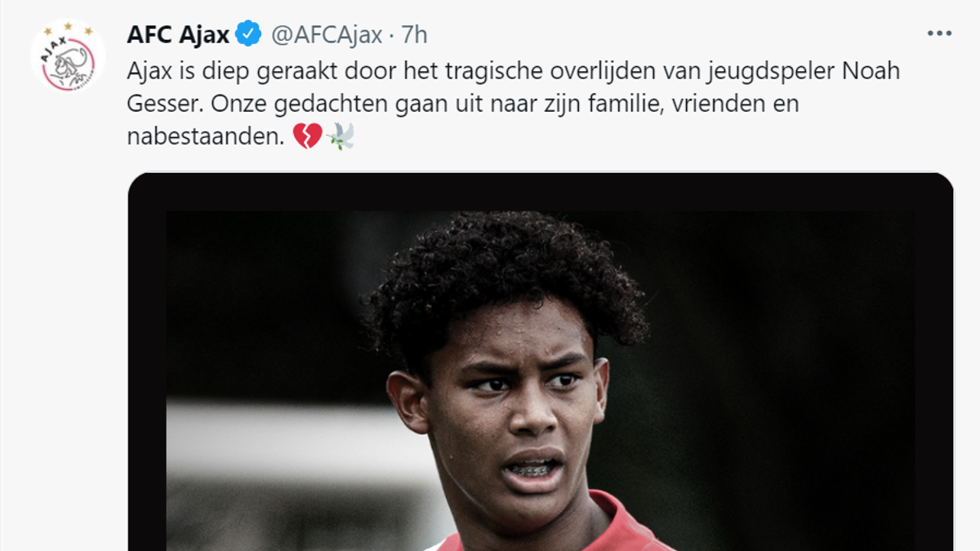Image resolution: width=980 pixels, height=551 pixels.
Task: Click the broken heart emoji
Action: point(307,138)
